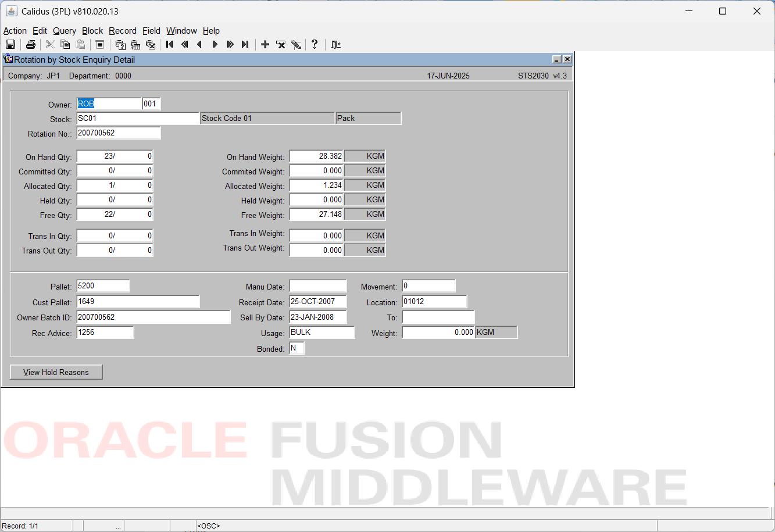Image resolution: width=775 pixels, height=532 pixels.
Task: Click the Previous Block double-arrow icon
Action: click(x=185, y=44)
